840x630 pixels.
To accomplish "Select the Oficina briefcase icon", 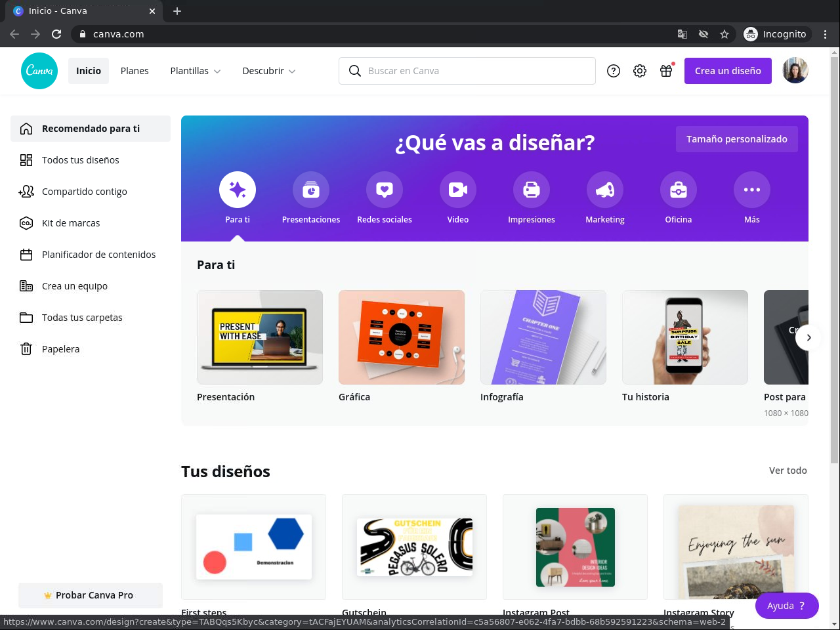I will click(x=679, y=190).
